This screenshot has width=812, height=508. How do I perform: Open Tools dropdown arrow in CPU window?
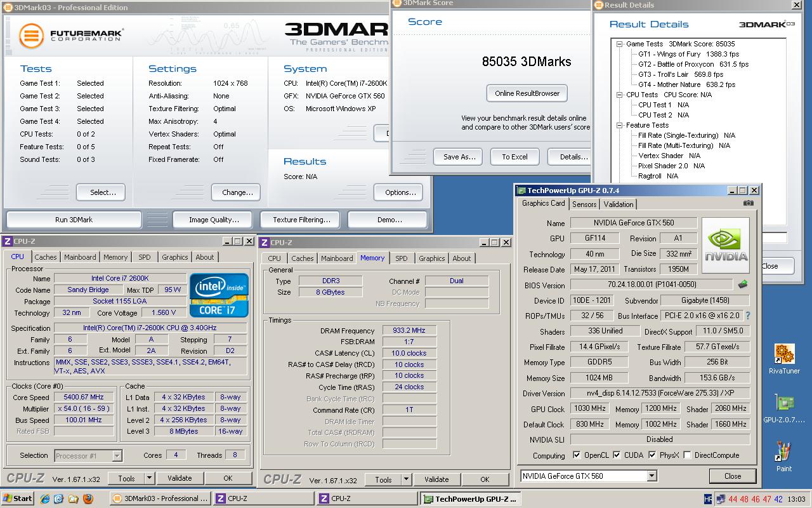[x=150, y=478]
